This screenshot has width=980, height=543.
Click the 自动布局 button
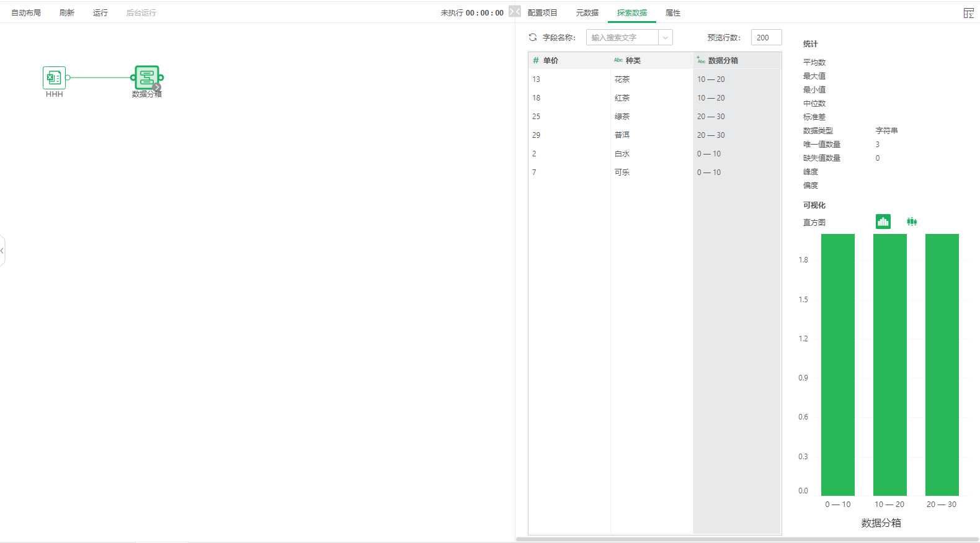coord(26,12)
